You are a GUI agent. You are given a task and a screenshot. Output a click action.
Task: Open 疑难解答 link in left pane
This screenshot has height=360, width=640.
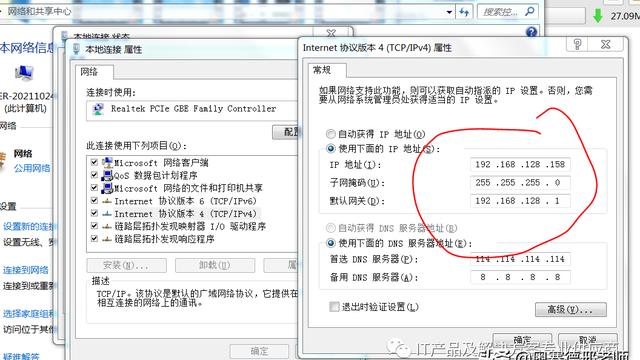coord(21,356)
